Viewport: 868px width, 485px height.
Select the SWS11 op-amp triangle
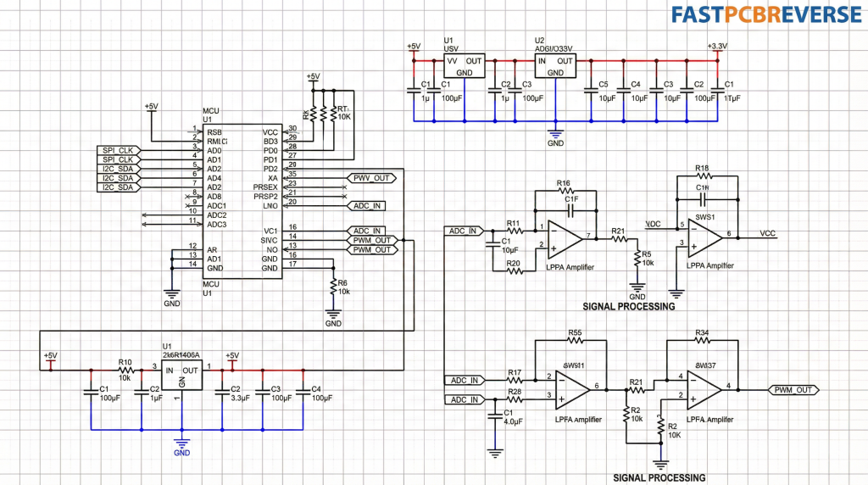(x=573, y=390)
